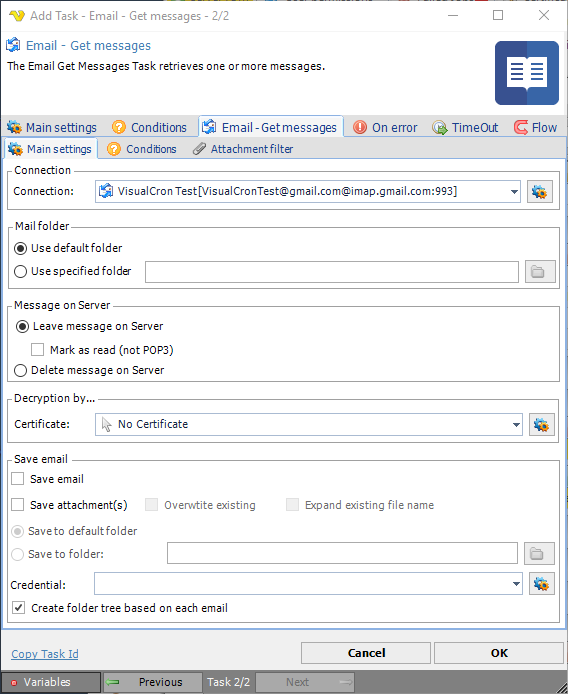Open the Flow tab
This screenshot has height=694, width=568.
click(536, 127)
